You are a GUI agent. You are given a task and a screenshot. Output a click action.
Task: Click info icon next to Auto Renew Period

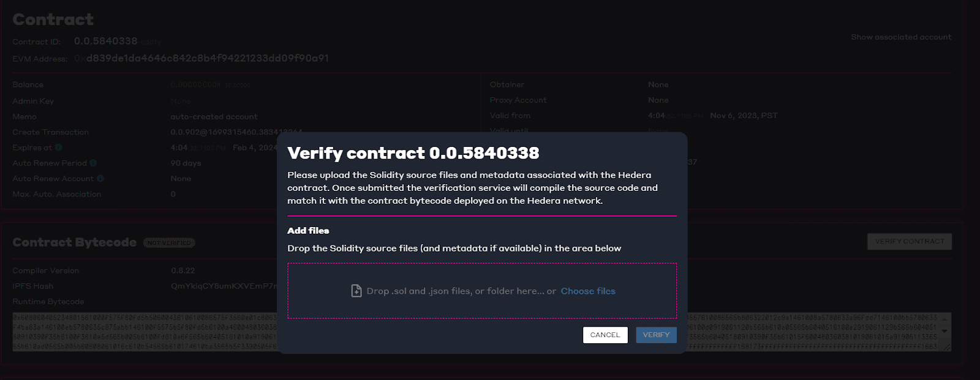[93, 163]
